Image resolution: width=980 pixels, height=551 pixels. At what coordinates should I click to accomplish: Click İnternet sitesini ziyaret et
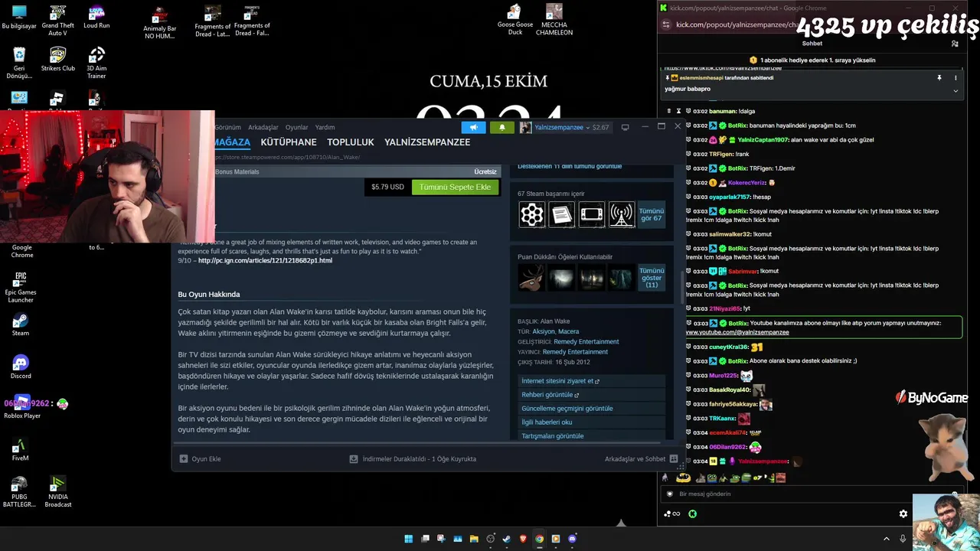592,381
